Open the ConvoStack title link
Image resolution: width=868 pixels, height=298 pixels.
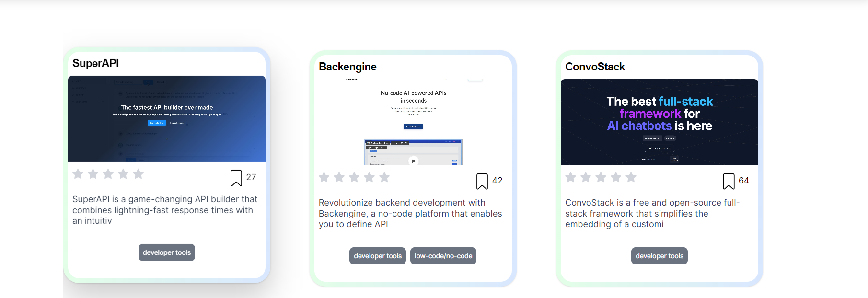coord(595,67)
